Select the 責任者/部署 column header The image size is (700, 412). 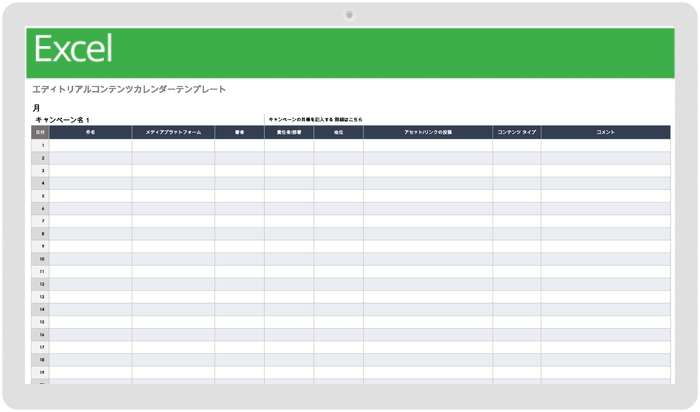click(x=289, y=132)
